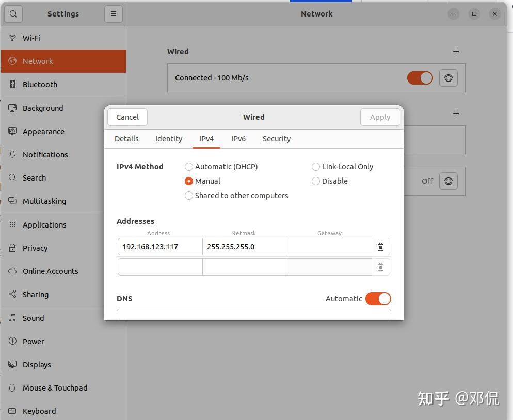Open wired connection options via gear icon
513x420 pixels.
pyautogui.click(x=448, y=77)
